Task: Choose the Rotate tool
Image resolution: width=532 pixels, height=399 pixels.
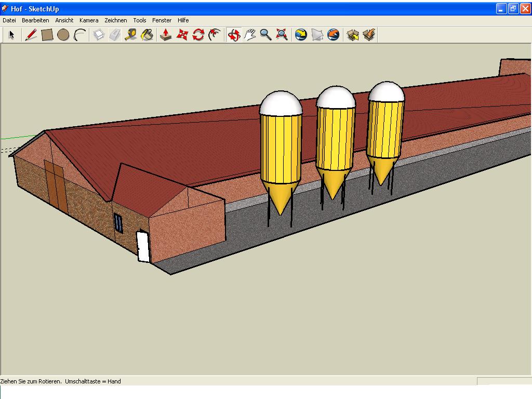Action: click(x=198, y=35)
